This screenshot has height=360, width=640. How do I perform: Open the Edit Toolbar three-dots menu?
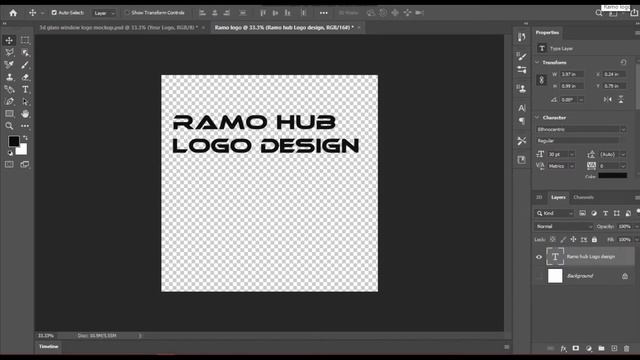click(x=25, y=126)
